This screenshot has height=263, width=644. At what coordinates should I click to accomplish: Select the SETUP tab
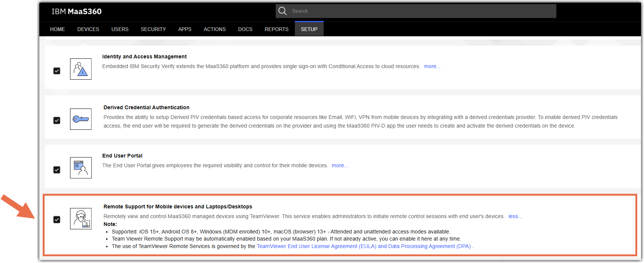coord(309,29)
